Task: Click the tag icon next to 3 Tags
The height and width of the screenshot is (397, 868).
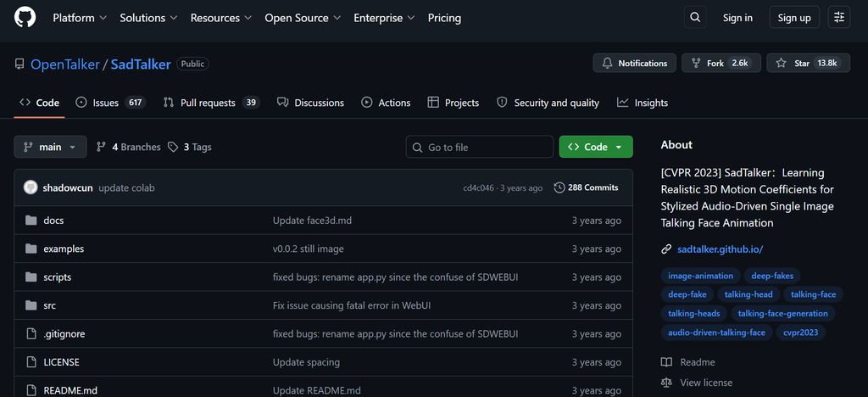Action: [x=173, y=147]
